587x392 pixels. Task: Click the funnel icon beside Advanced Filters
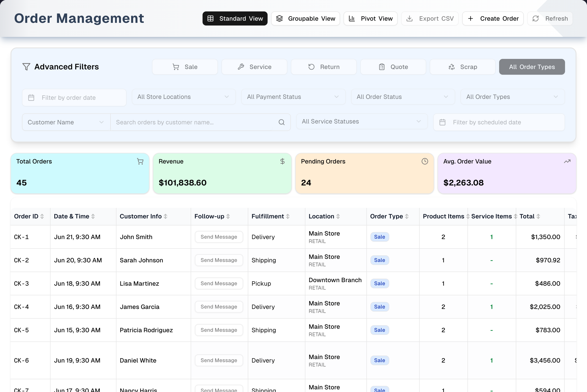(x=26, y=67)
